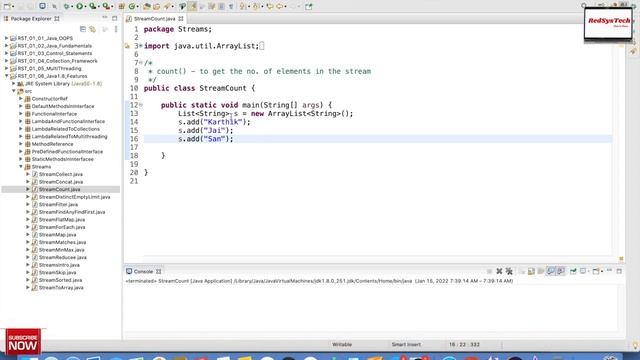Screen dimensions: 640x360
Task: Click the 16 : 22 : 332 cursor position
Action: 464,344
